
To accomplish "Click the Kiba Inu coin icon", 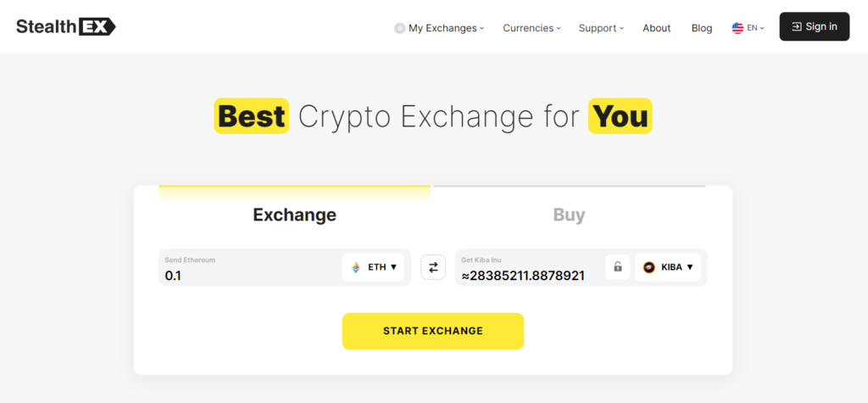I will pyautogui.click(x=648, y=267).
